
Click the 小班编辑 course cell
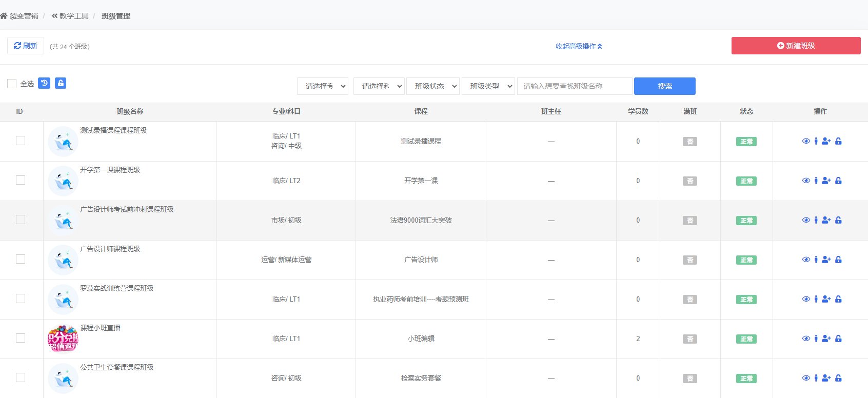[x=421, y=339]
